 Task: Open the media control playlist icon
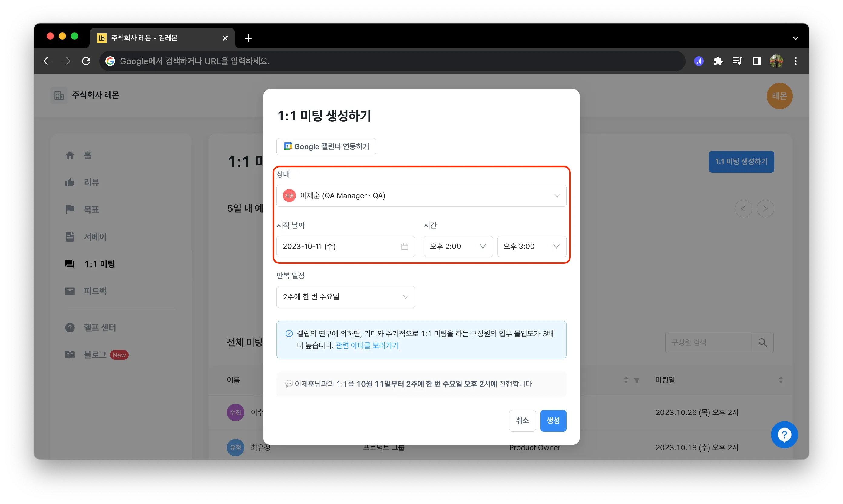point(737,61)
